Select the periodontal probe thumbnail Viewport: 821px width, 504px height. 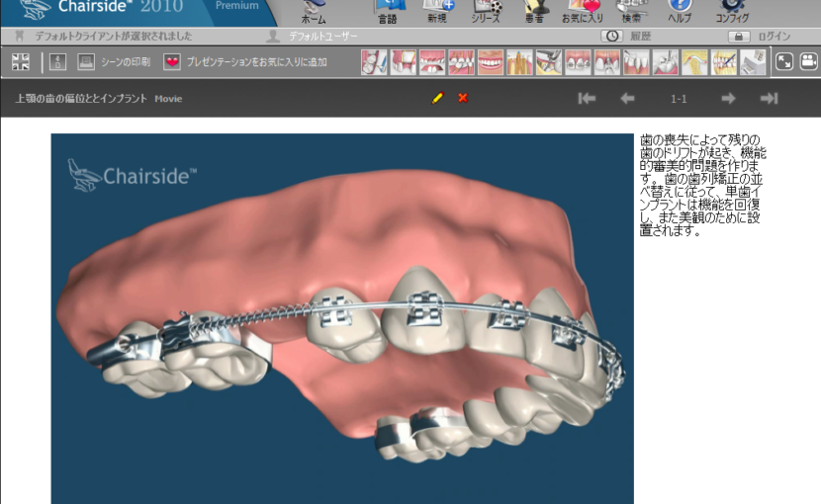(636, 62)
